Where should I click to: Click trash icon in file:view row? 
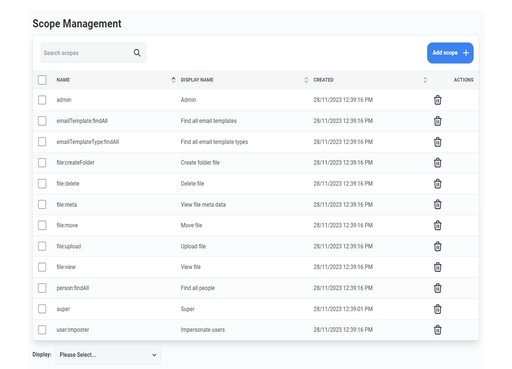438,267
